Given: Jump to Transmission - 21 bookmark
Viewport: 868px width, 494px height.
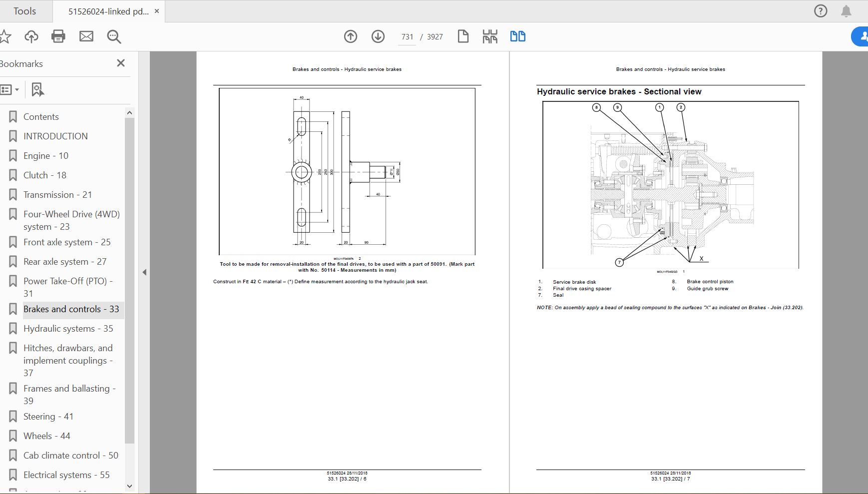Looking at the screenshot, I should tap(57, 195).
